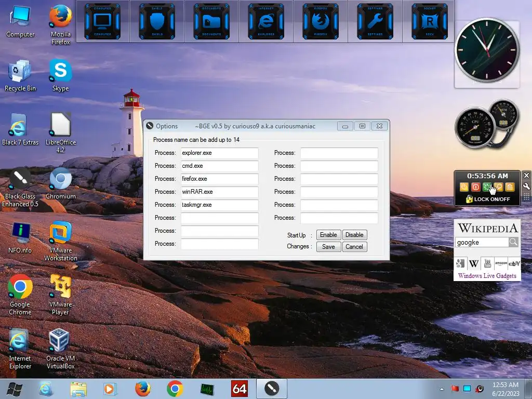
Task: Click the red shutdown icon in gadget
Action: coord(476,187)
